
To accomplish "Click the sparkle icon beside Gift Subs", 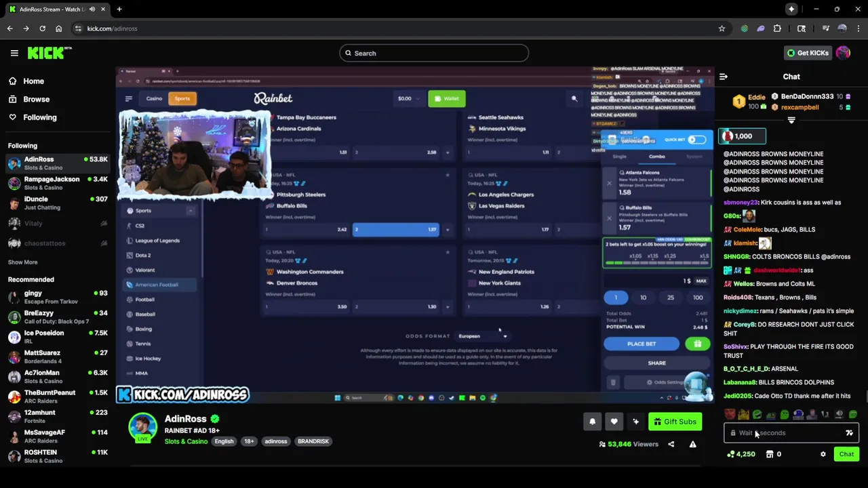I will pyautogui.click(x=635, y=422).
